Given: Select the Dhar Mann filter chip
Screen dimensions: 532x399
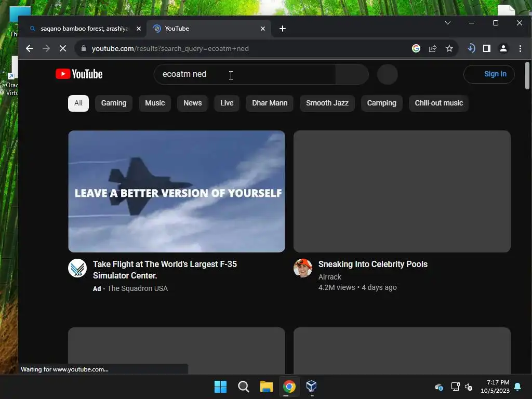Looking at the screenshot, I should pos(270,103).
